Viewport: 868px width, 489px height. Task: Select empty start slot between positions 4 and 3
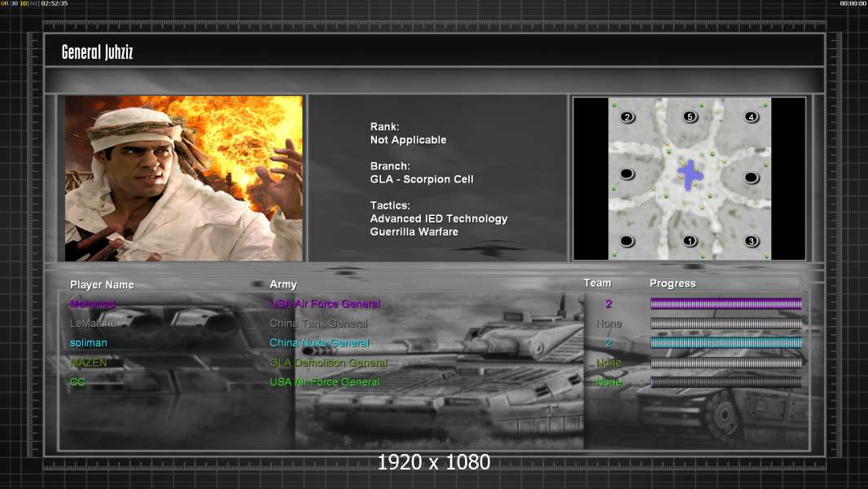[x=751, y=177]
